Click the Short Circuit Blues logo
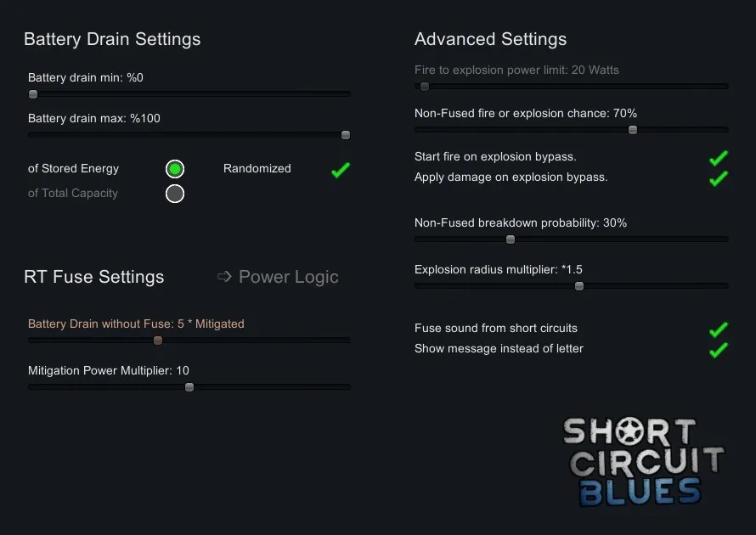The image size is (756, 535). [x=643, y=461]
